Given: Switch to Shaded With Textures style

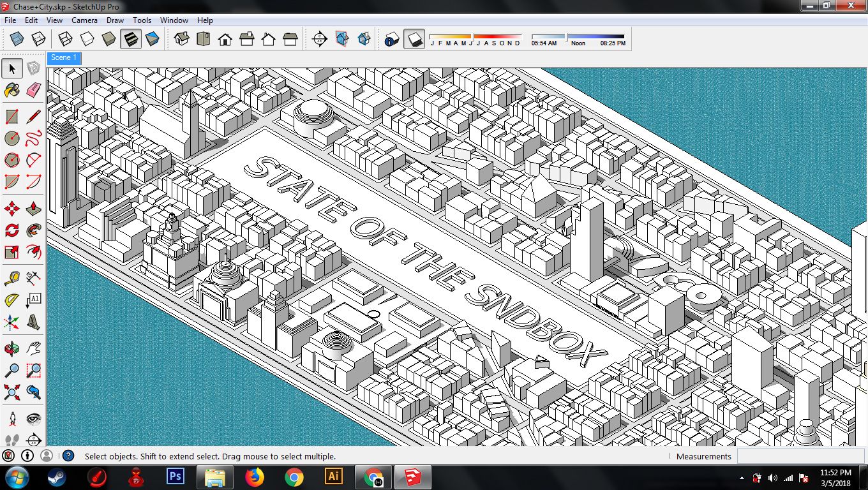Looking at the screenshot, I should coord(130,40).
